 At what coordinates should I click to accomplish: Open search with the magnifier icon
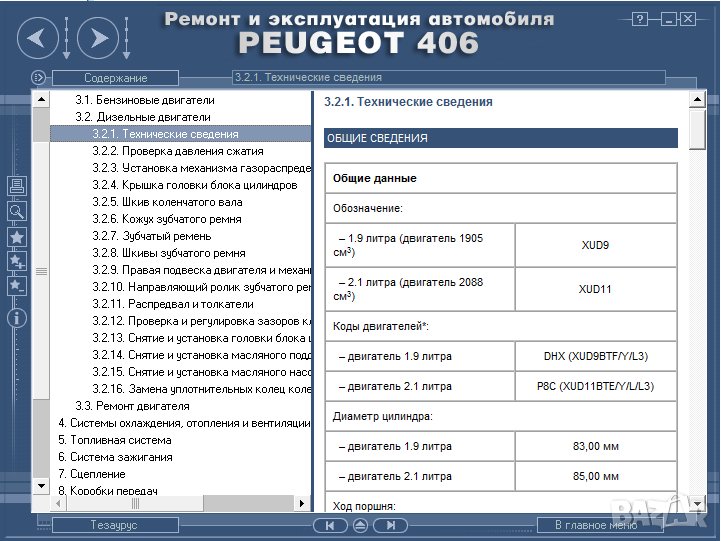(16, 211)
